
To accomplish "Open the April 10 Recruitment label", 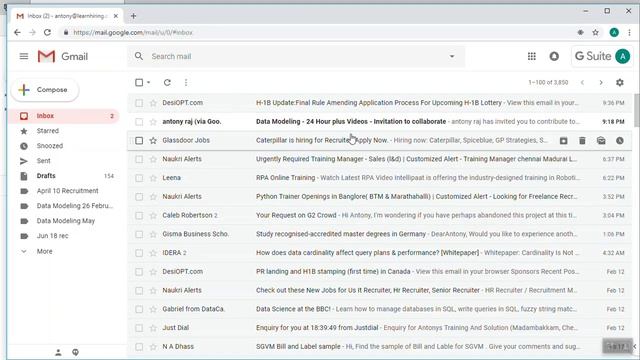I will (67, 191).
